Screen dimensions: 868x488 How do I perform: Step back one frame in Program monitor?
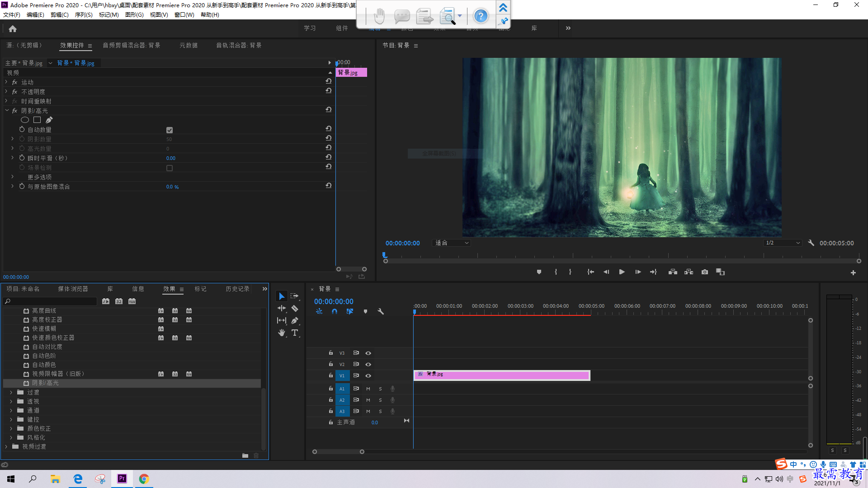[x=606, y=272]
